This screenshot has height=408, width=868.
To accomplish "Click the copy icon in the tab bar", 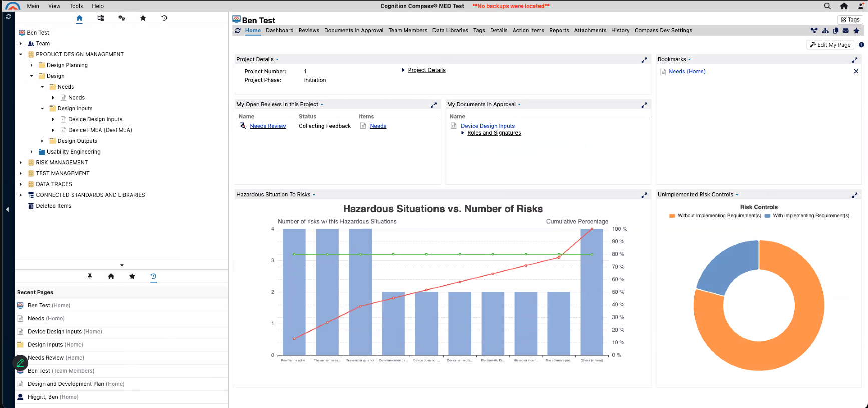I will (835, 31).
